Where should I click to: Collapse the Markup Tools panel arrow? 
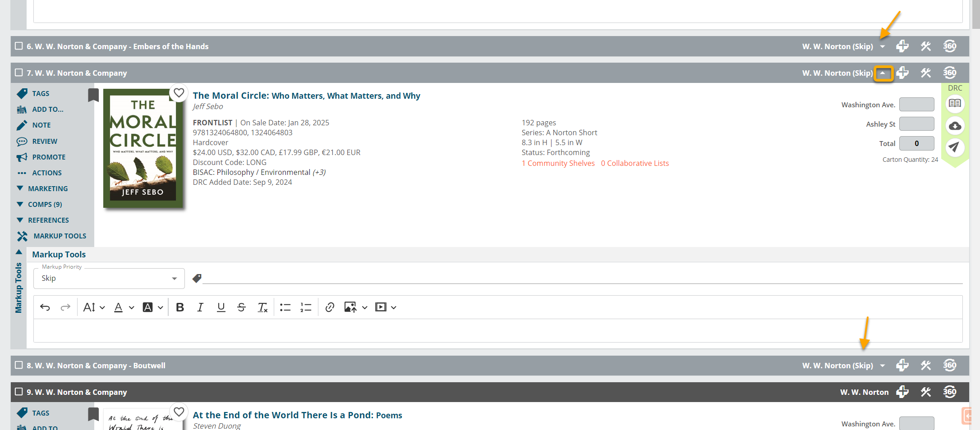coord(19,252)
